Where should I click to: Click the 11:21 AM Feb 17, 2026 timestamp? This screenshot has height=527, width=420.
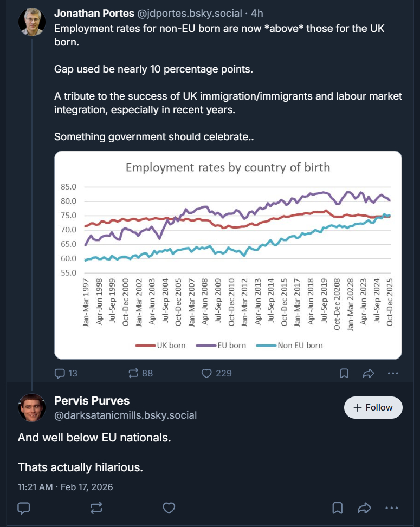pyautogui.click(x=65, y=487)
